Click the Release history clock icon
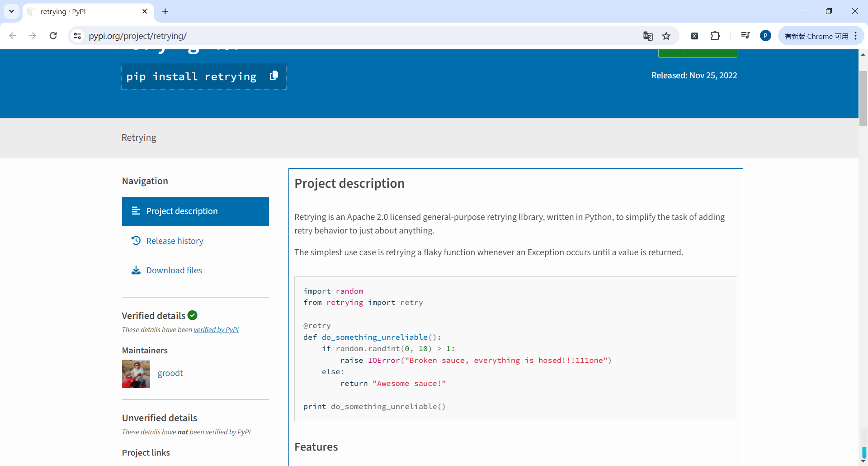The image size is (868, 466). click(x=136, y=241)
